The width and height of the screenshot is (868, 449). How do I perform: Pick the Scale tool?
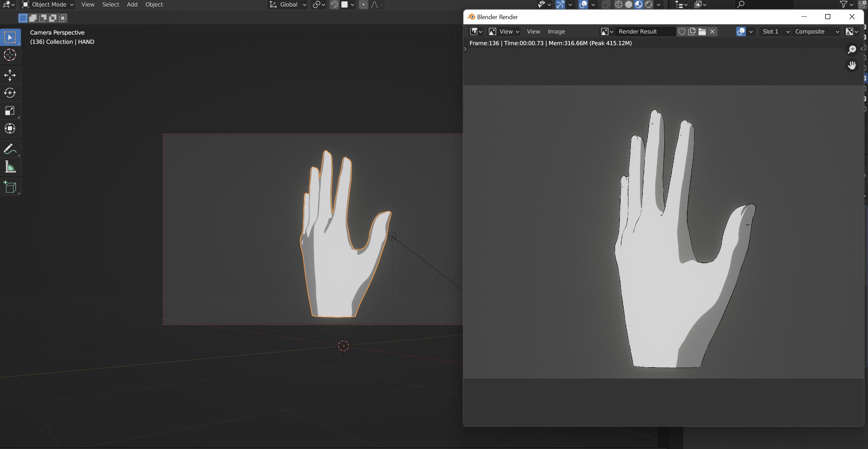[10, 111]
